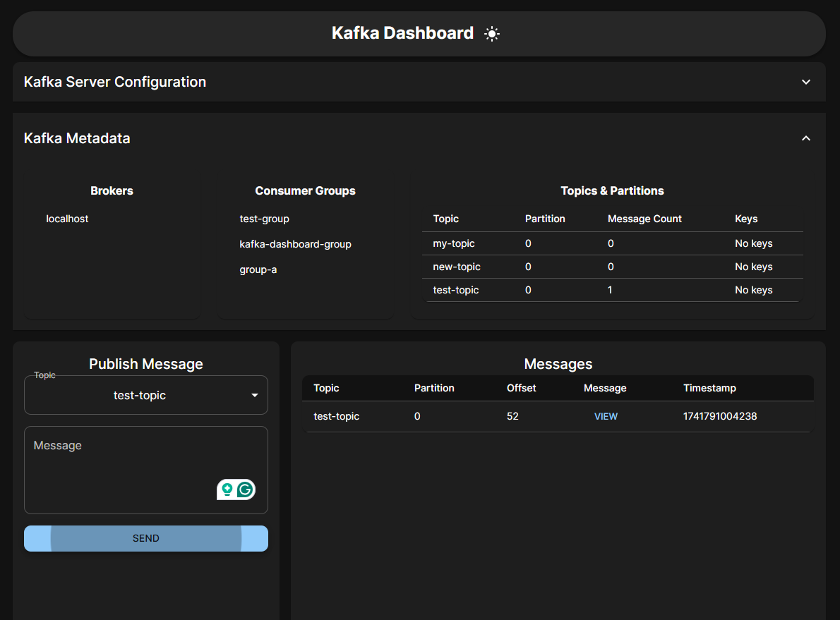
Task: Click Offset column header in Messages
Action: (521, 388)
